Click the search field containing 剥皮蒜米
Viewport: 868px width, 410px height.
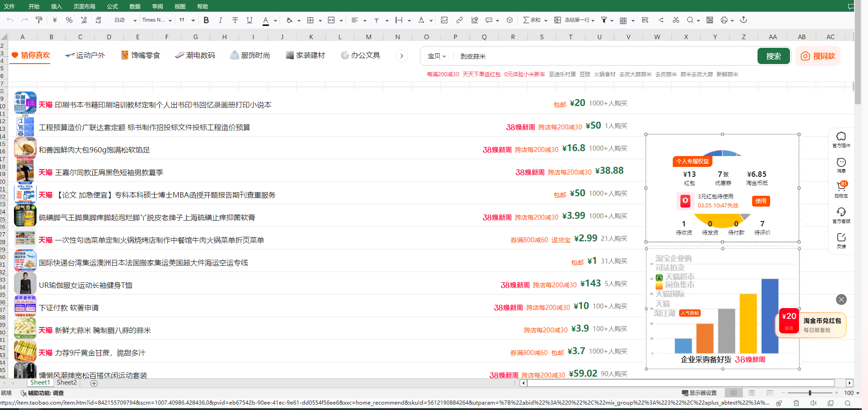[604, 56]
